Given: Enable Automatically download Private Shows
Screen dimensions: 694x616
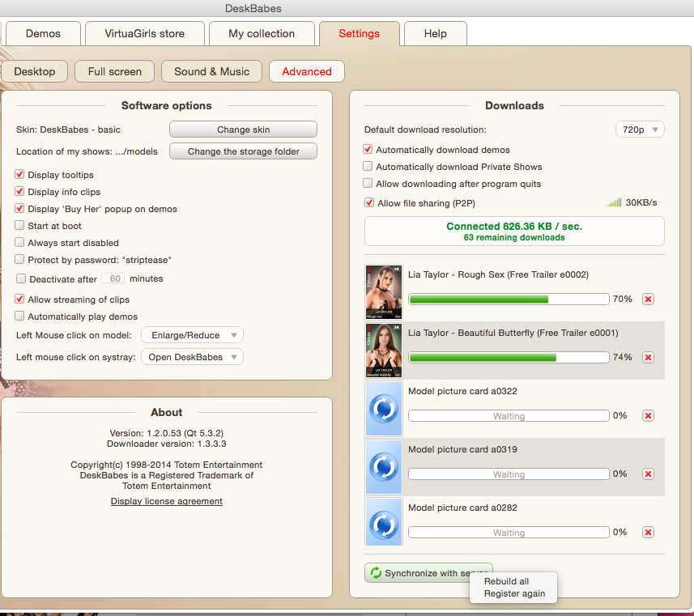Looking at the screenshot, I should [368, 167].
